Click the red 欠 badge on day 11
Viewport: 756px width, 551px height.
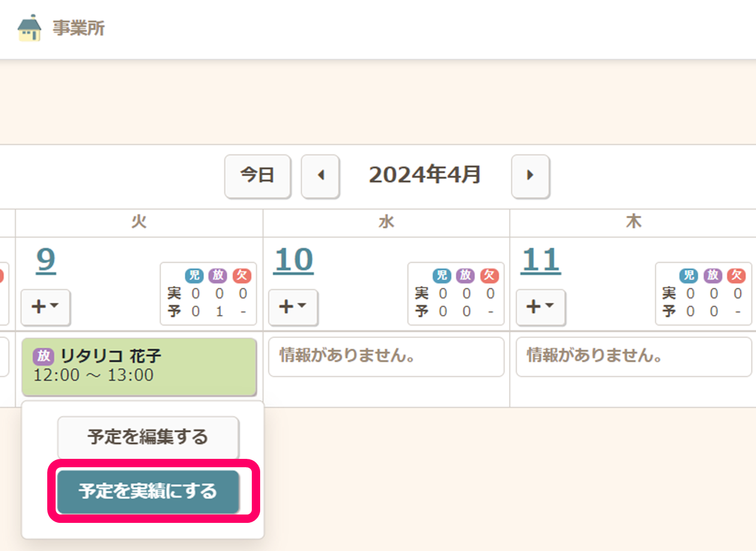pyautogui.click(x=736, y=275)
